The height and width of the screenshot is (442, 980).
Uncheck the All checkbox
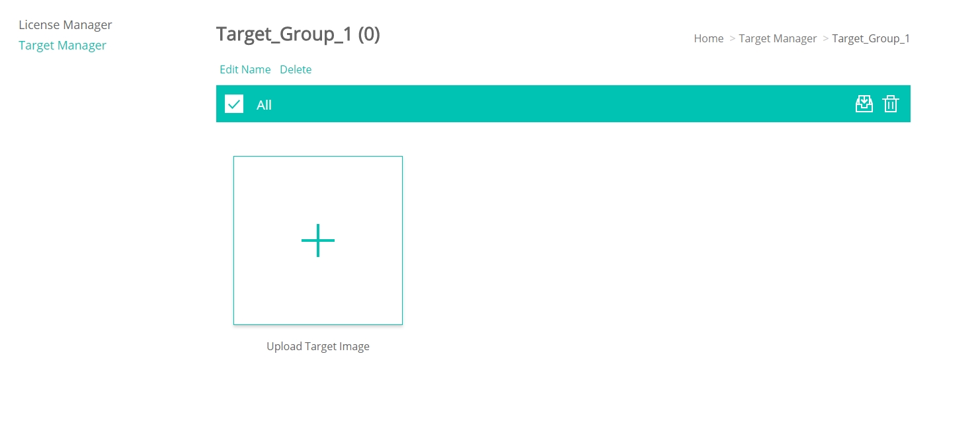pyautogui.click(x=234, y=104)
